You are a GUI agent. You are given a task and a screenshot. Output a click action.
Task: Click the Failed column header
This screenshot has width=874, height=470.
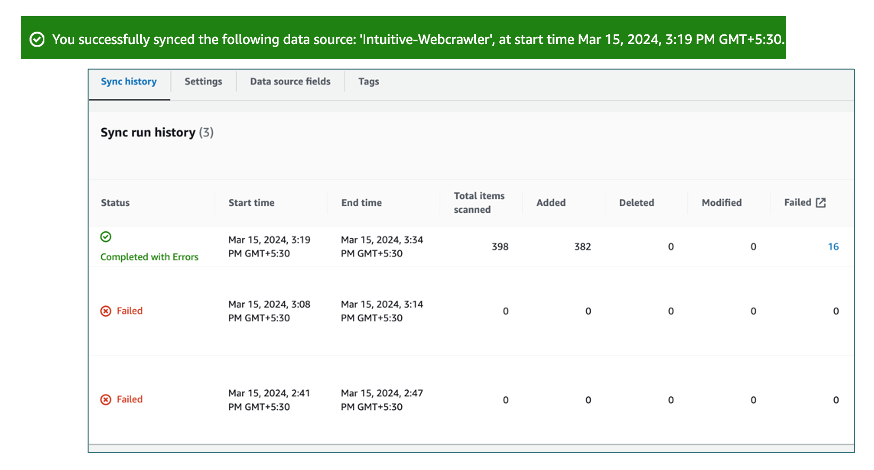tap(797, 202)
